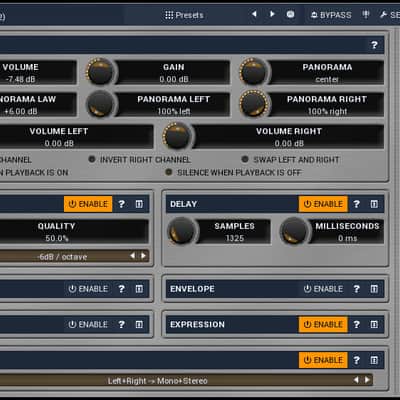The height and width of the screenshot is (400, 400).
Task: Disable the panel containing QUALITY via ENABLE
Action: pyautogui.click(x=88, y=204)
